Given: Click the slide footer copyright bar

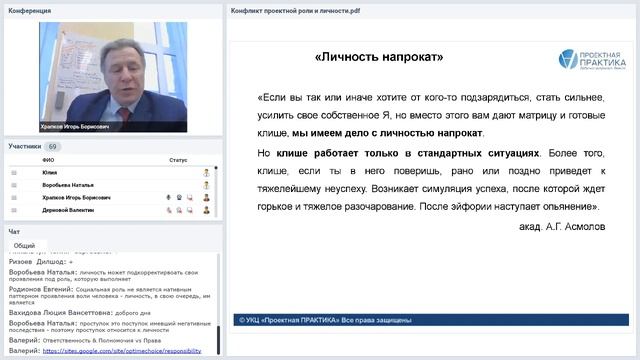Looking at the screenshot, I should tap(431, 320).
